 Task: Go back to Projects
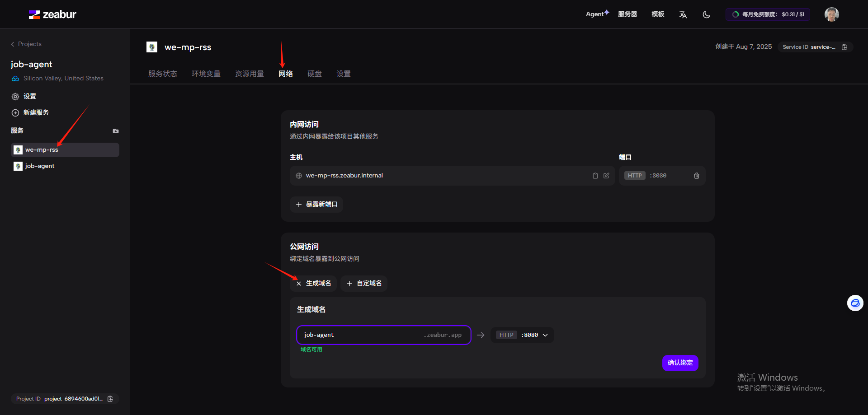click(x=26, y=44)
